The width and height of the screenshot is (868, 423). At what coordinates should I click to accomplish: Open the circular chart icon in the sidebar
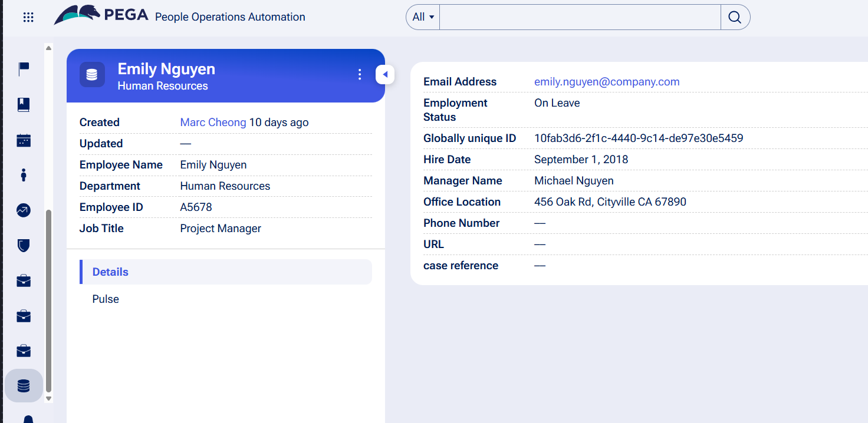point(23,210)
